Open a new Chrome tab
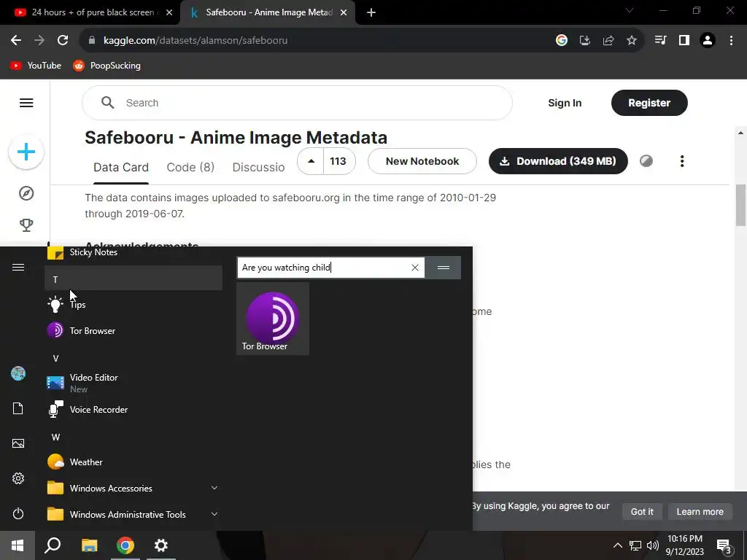 tap(371, 13)
